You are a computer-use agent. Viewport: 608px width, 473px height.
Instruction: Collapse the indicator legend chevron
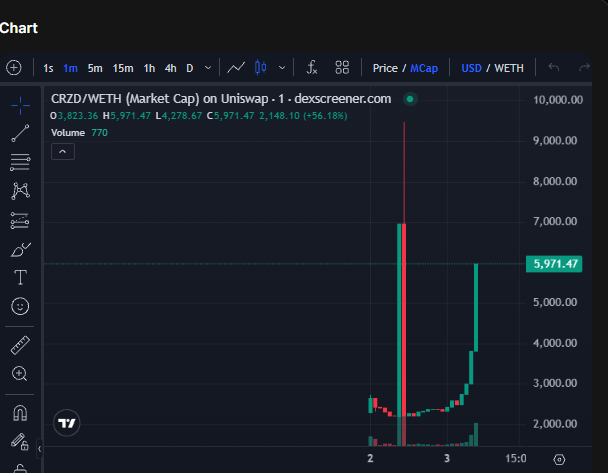coord(63,152)
